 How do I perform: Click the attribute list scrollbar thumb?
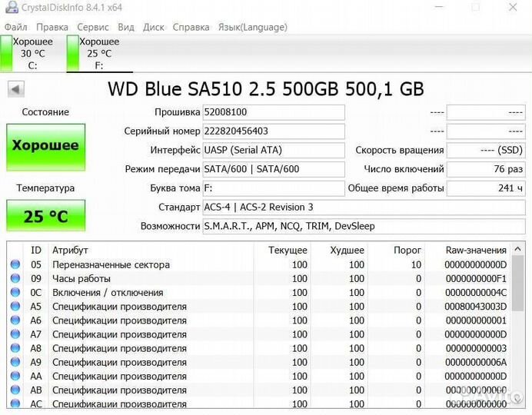click(x=517, y=283)
